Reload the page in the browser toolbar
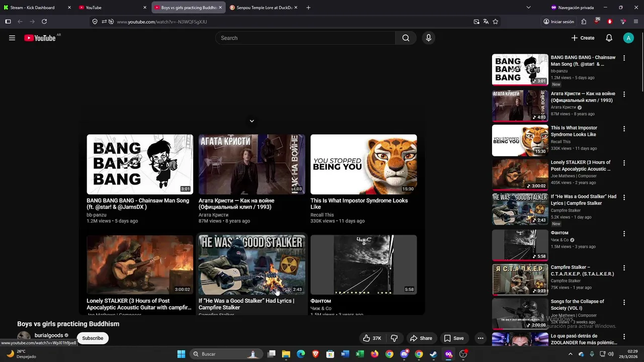 point(44,22)
